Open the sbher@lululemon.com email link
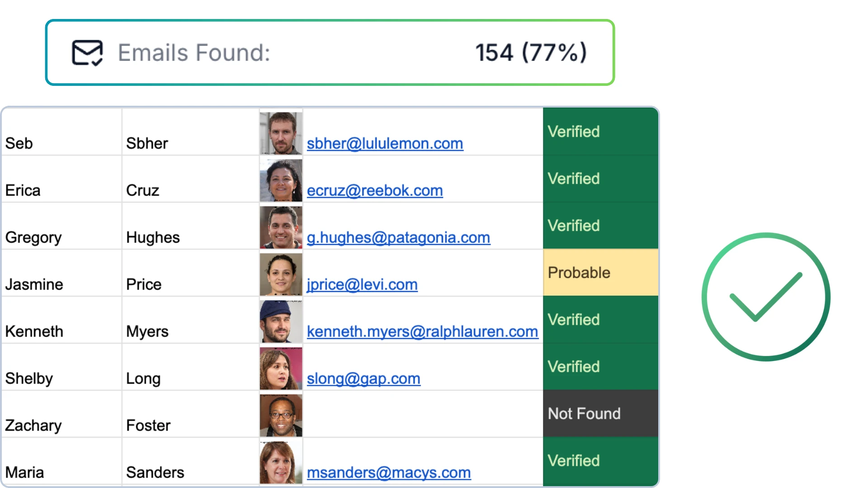Viewport: 868px width, 488px height. tap(385, 144)
